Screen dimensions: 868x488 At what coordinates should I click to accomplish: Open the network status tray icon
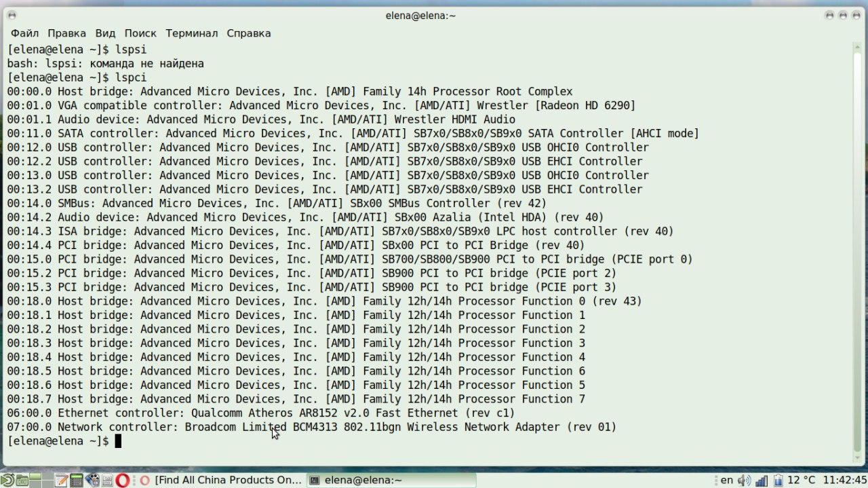click(762, 480)
